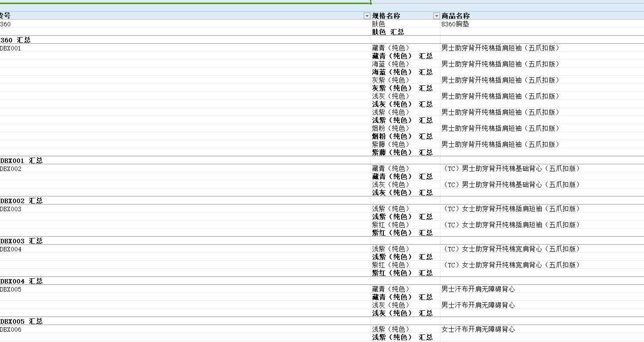Click the 360 汇总 subtotal row label
Image resolution: width=644 pixels, height=342 pixels.
15,40
